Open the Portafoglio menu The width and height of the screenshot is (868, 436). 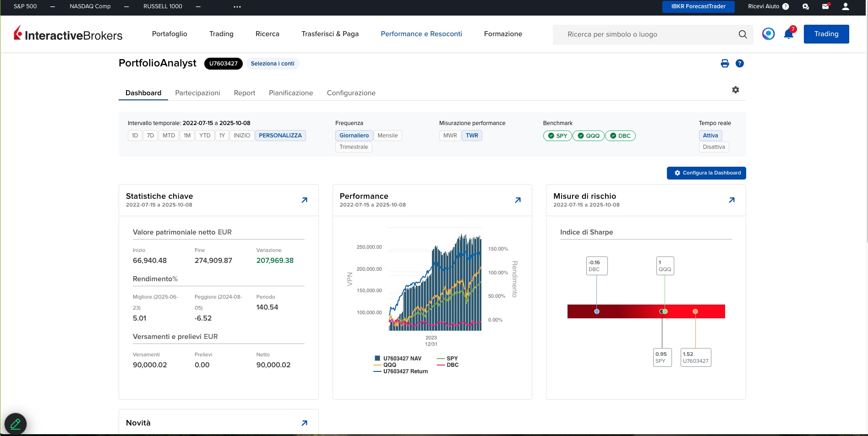coord(169,34)
